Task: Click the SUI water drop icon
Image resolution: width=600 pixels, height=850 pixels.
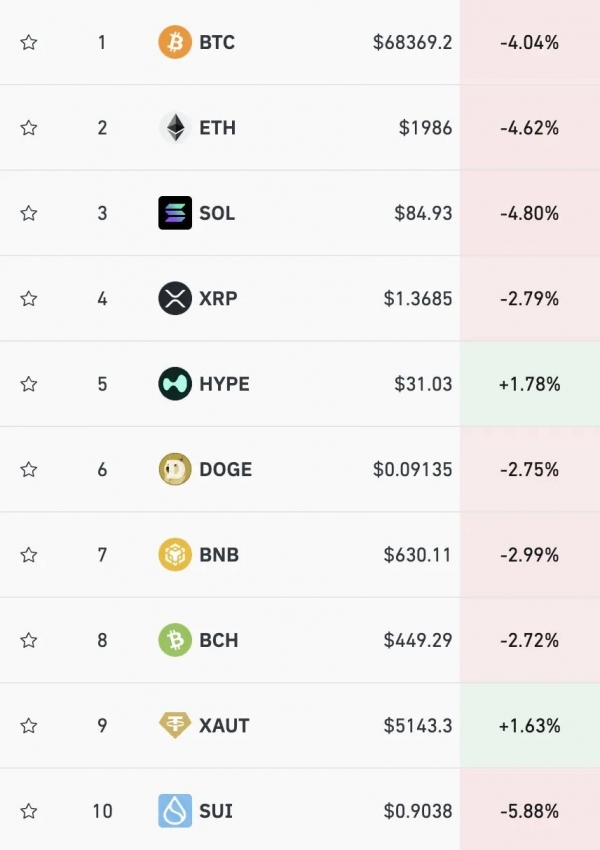Action: (175, 810)
